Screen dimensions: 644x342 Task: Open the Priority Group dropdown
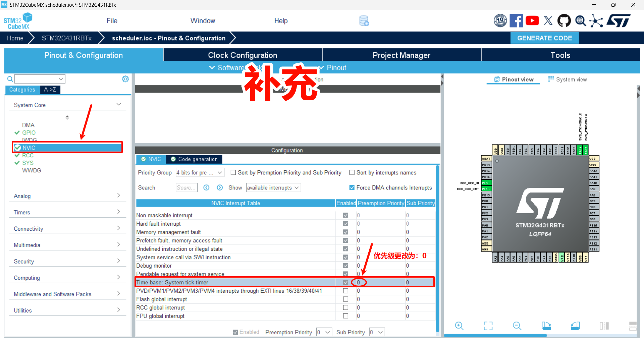coord(200,172)
